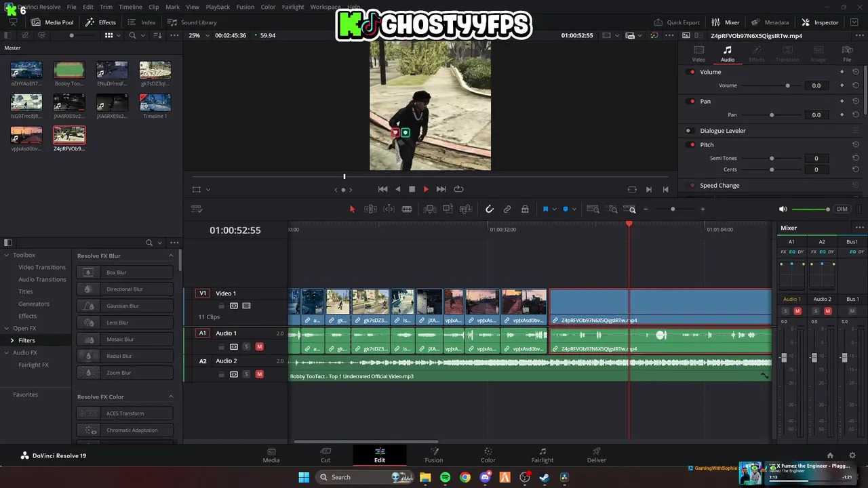Switch to the Fairlight page

(x=542, y=455)
